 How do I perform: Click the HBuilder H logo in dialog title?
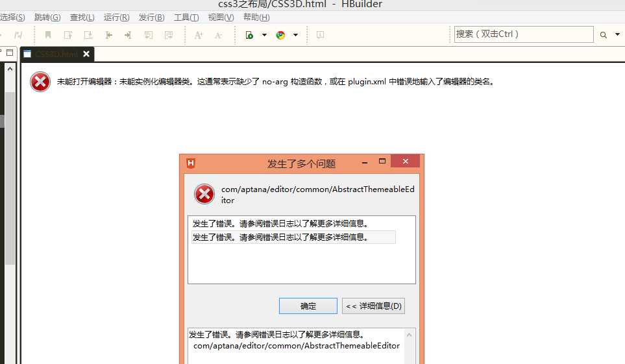pyautogui.click(x=191, y=163)
